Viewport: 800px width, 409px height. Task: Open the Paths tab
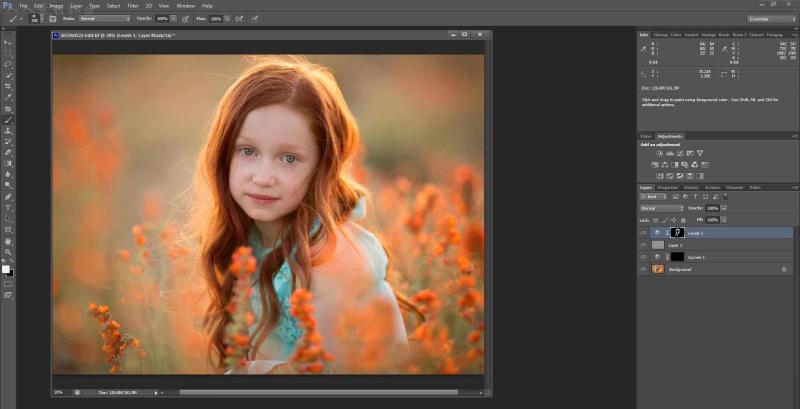click(755, 188)
